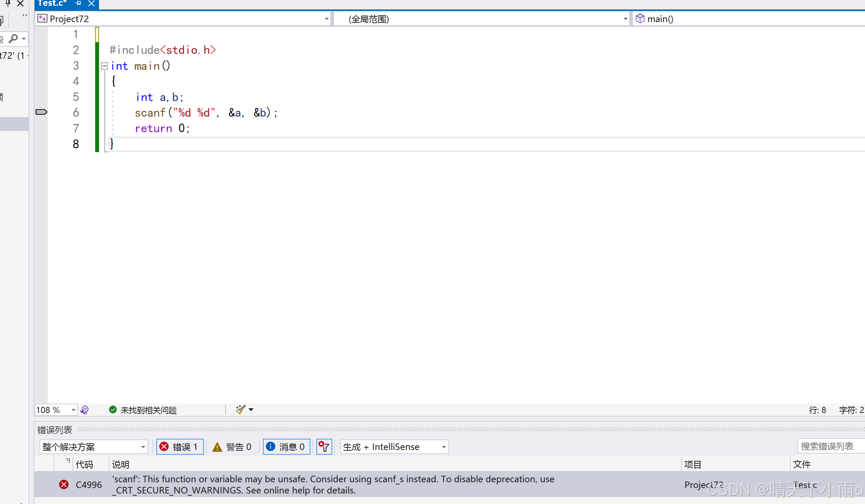Collapse the main function outline block
This screenshot has height=504, width=865.
click(x=105, y=66)
